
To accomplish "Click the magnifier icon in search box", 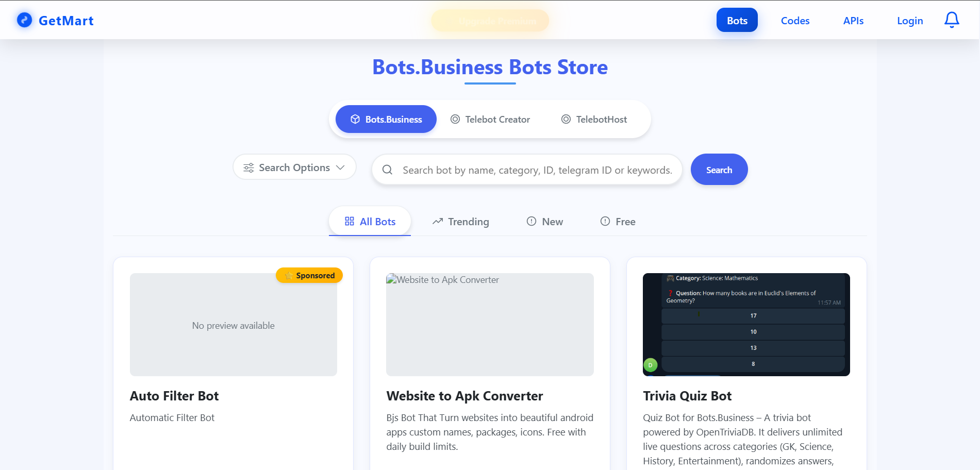I will (388, 170).
